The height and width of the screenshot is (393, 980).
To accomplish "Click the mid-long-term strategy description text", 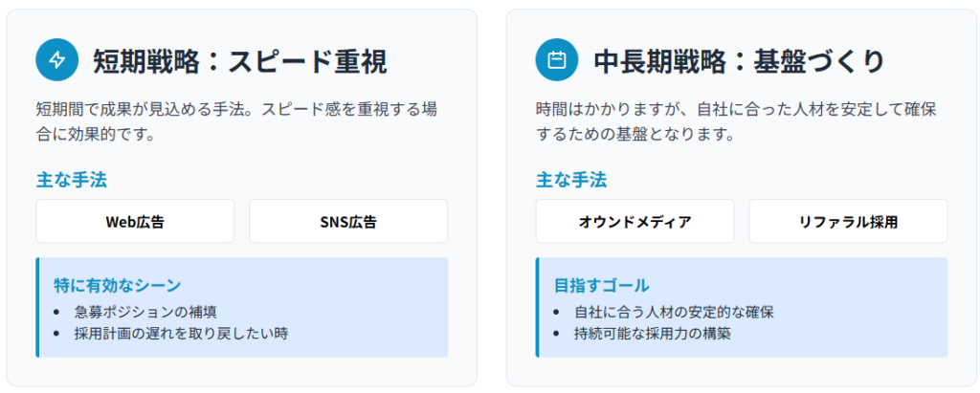I will tap(736, 121).
